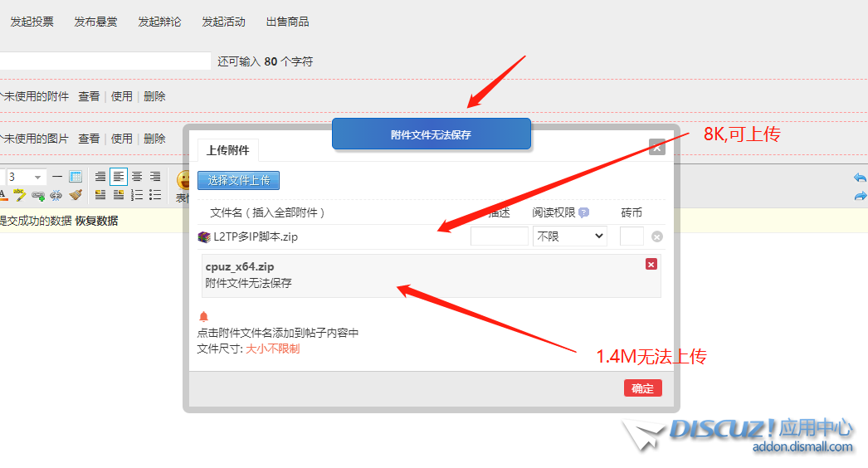The height and width of the screenshot is (468, 868).
Task: Expand the font size dropdown showing 3
Action: pos(38,177)
